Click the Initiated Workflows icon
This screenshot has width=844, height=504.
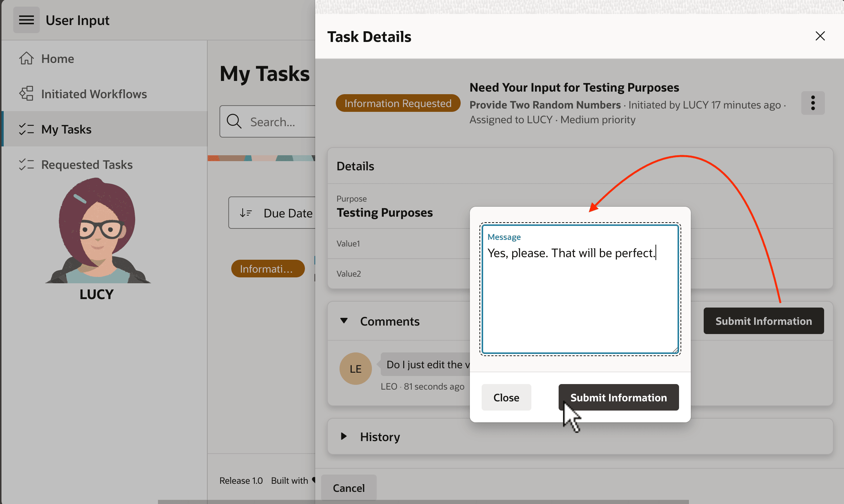tap(27, 94)
